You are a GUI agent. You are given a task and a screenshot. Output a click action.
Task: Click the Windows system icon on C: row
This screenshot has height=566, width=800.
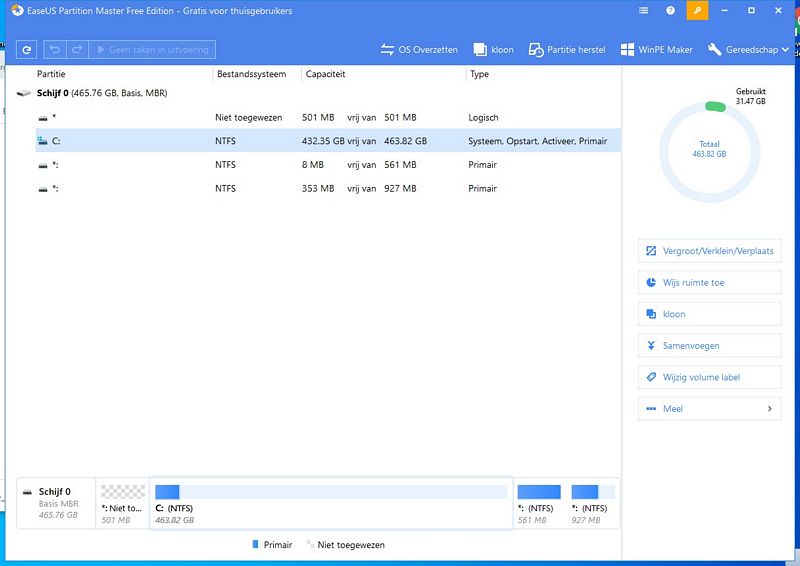[43, 141]
